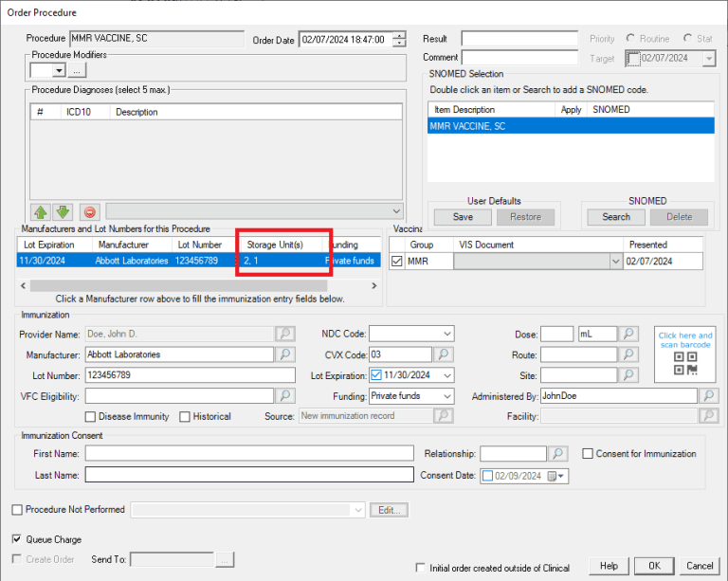728x581 pixels.
Task: Open the VIS Document dropdown for MMR
Action: [614, 262]
